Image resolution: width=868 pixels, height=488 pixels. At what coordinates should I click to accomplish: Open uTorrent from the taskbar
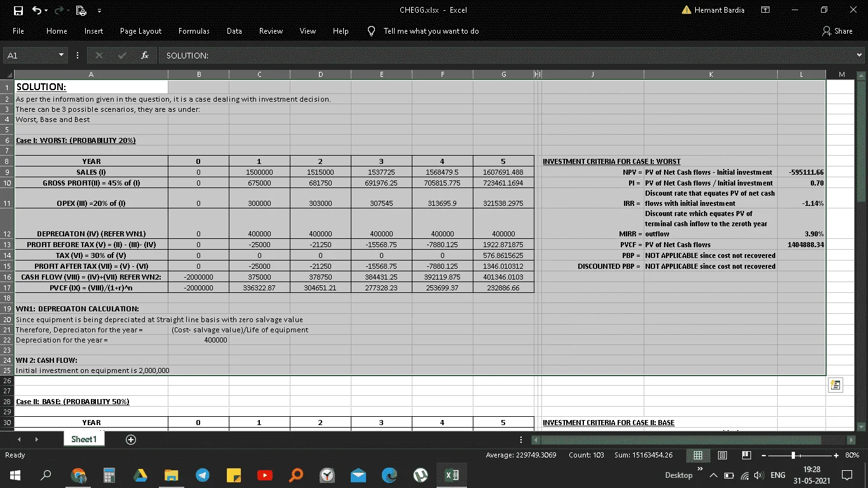click(x=420, y=475)
